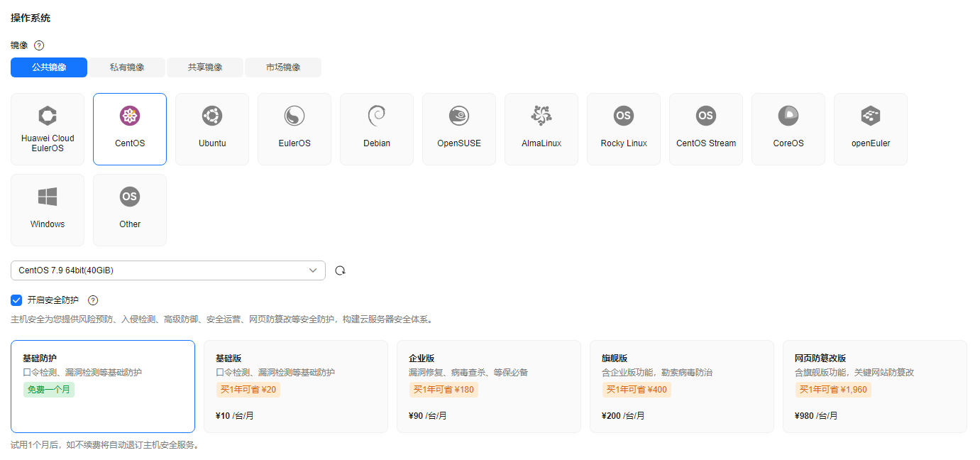Select the 基础防护 free trial plan
Viewport: 980px width, 460px height.
coord(103,387)
